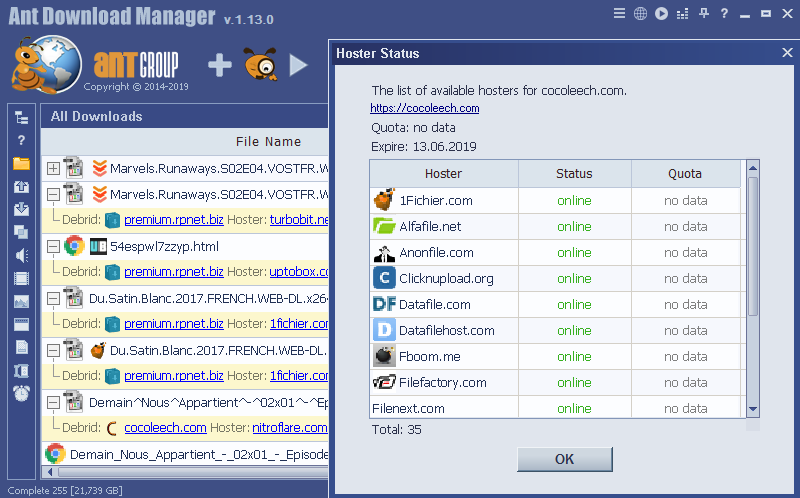
Task: Click the picture category icon in sidebar
Action: 21,301
